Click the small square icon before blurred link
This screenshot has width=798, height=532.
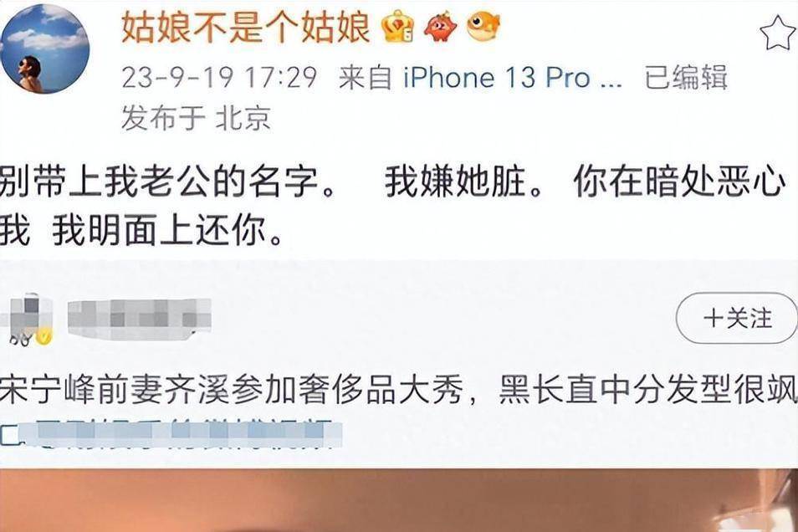pyautogui.click(x=10, y=434)
